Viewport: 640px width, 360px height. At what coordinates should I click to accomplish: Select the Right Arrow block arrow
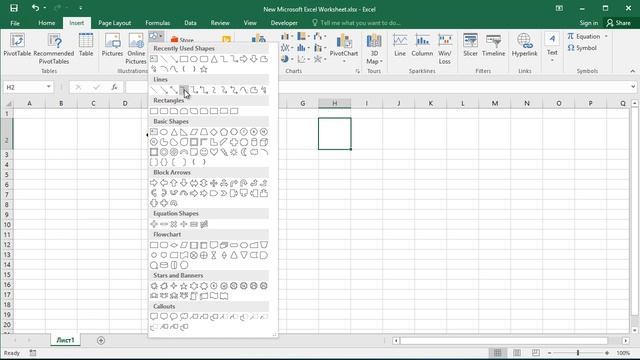tap(154, 183)
